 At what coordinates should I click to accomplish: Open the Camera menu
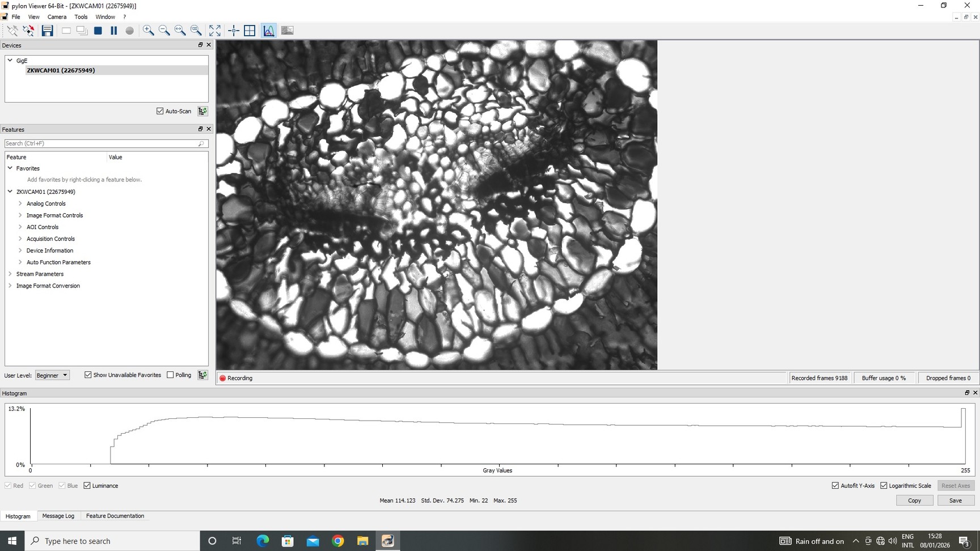pyautogui.click(x=57, y=16)
